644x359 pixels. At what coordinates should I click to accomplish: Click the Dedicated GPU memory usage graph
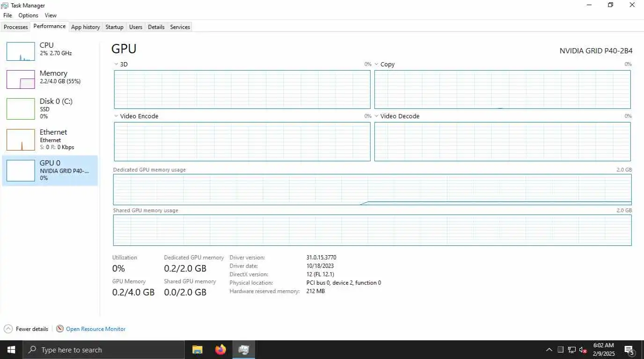tap(372, 189)
